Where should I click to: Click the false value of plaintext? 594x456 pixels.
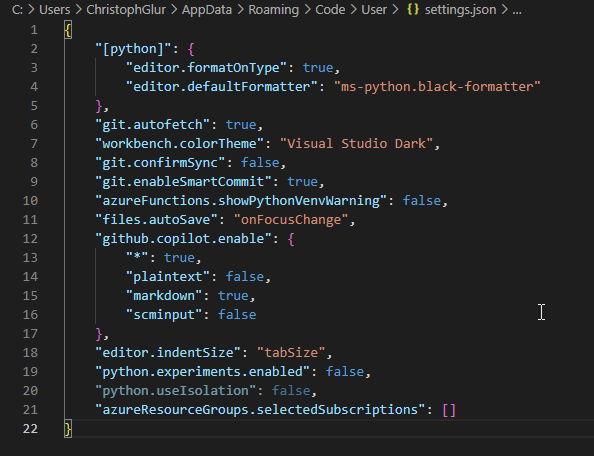coord(245,276)
